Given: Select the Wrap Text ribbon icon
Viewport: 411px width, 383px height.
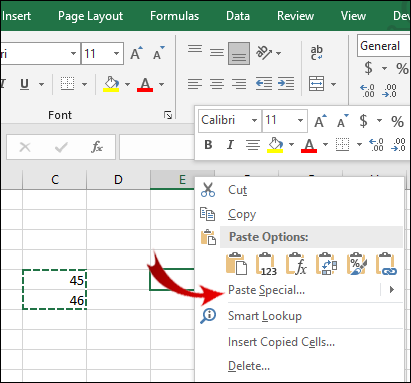Looking at the screenshot, I should (x=316, y=53).
